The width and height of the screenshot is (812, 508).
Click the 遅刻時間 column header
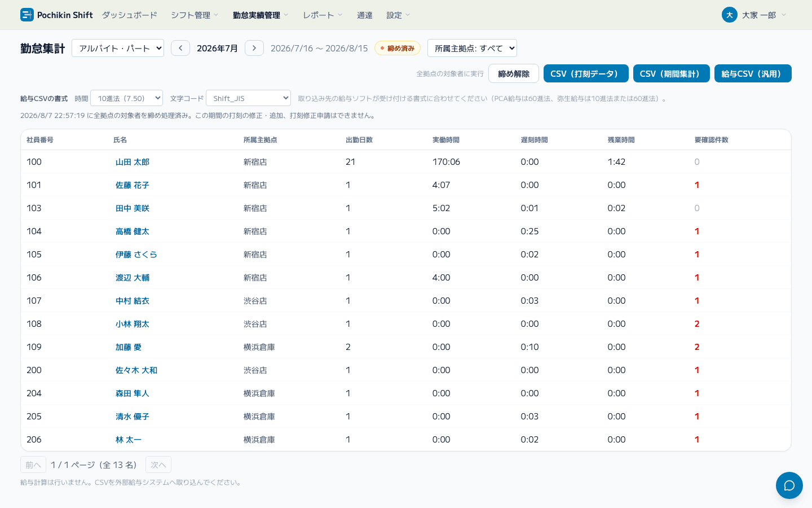click(535, 140)
